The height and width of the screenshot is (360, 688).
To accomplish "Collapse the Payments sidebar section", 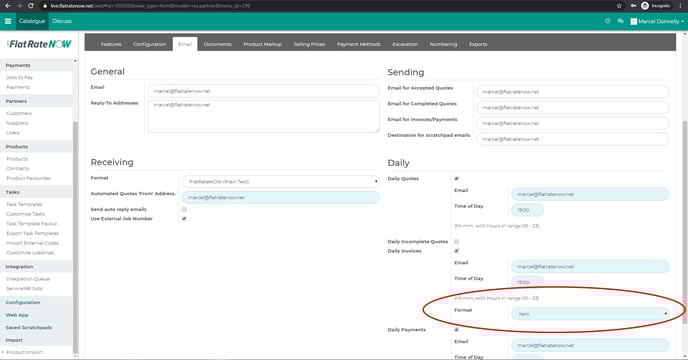I will (18, 65).
